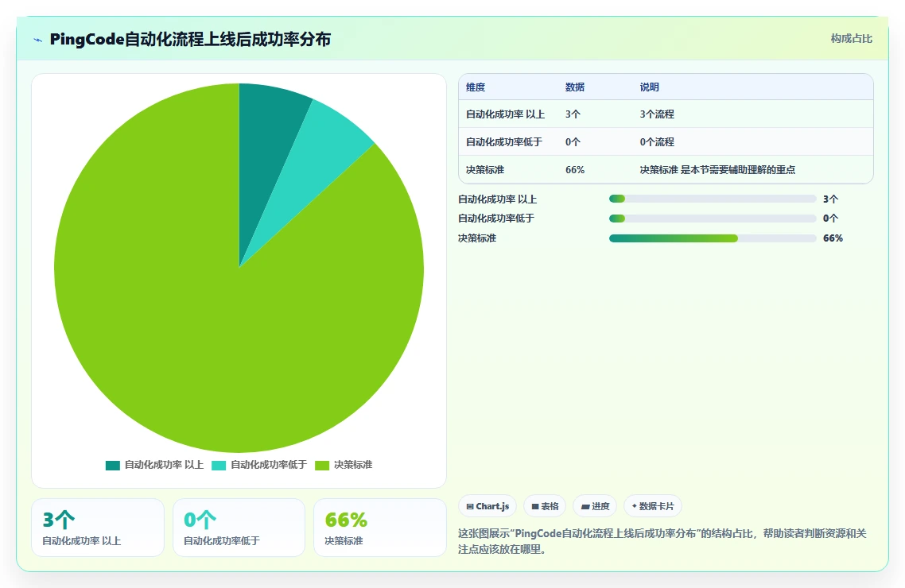The width and height of the screenshot is (905, 588).
Task: Click the 表格 tag
Action: tap(545, 506)
